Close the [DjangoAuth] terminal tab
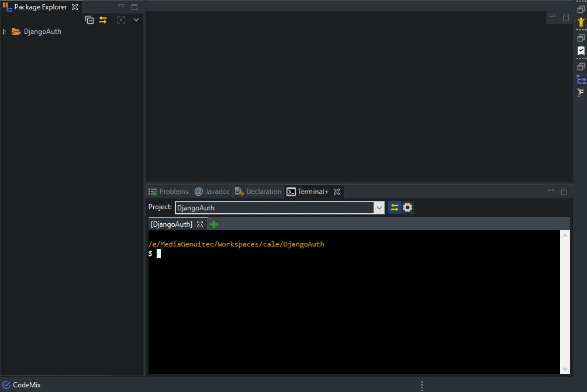Screen dimensions: 587x392 point(199,224)
